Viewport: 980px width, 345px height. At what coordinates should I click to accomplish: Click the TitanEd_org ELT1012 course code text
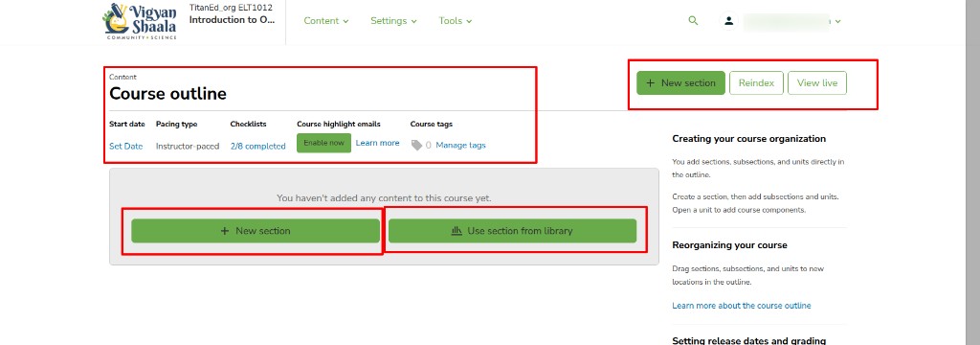tap(231, 8)
